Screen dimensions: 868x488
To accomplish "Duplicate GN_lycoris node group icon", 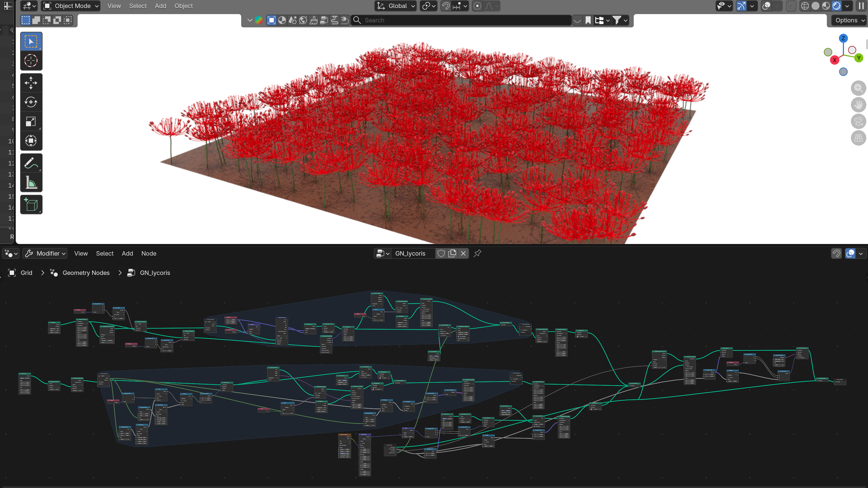I will pos(452,253).
